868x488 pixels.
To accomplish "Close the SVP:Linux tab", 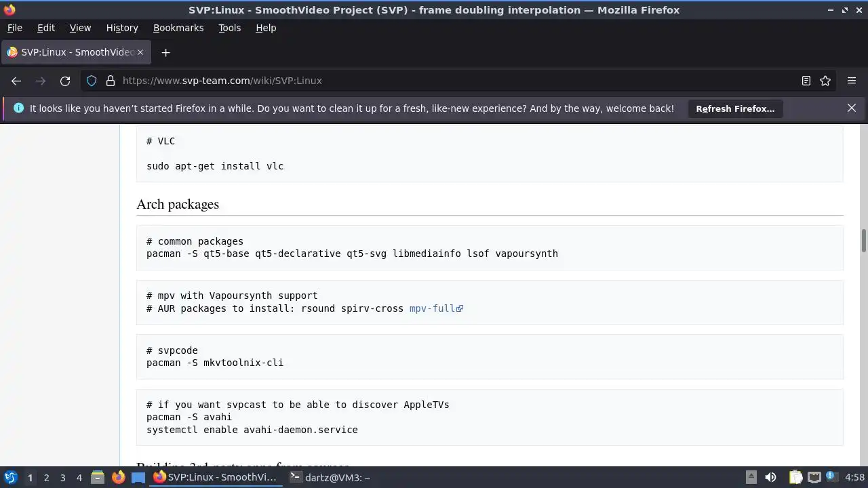I will 140,52.
